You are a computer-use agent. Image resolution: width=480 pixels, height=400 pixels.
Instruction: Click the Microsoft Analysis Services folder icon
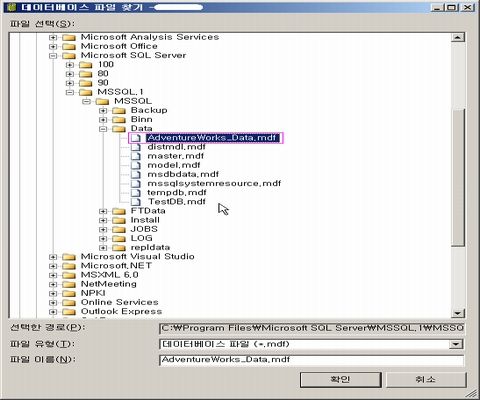tap(69, 37)
